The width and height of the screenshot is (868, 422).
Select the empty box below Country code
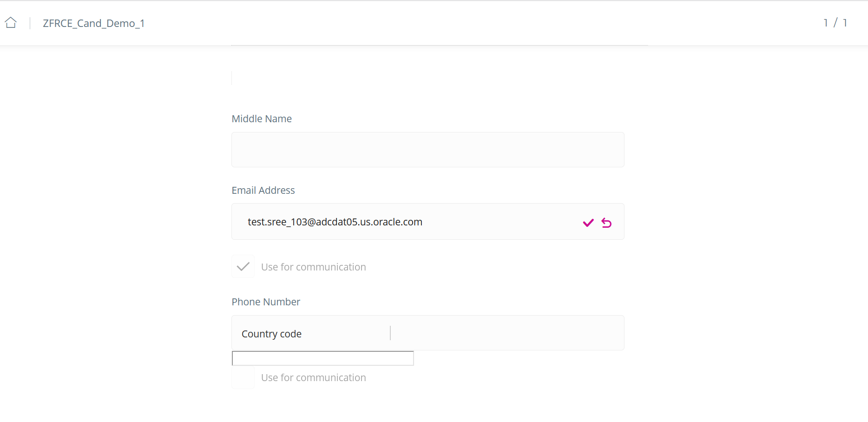(x=323, y=358)
